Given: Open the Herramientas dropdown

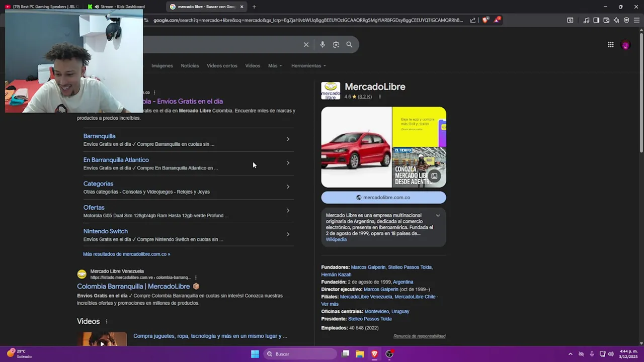Looking at the screenshot, I should pyautogui.click(x=308, y=66).
